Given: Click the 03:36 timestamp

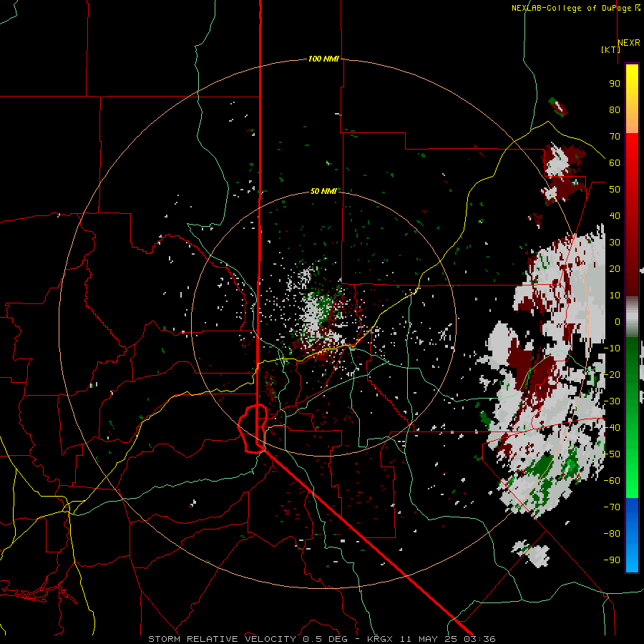Looking at the screenshot, I should [479, 639].
